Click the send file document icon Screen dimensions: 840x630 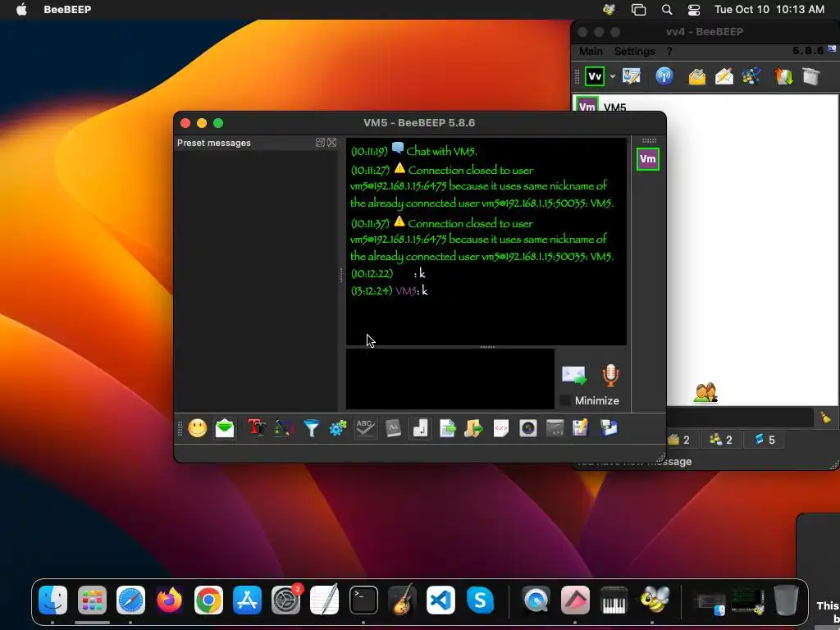click(447, 428)
